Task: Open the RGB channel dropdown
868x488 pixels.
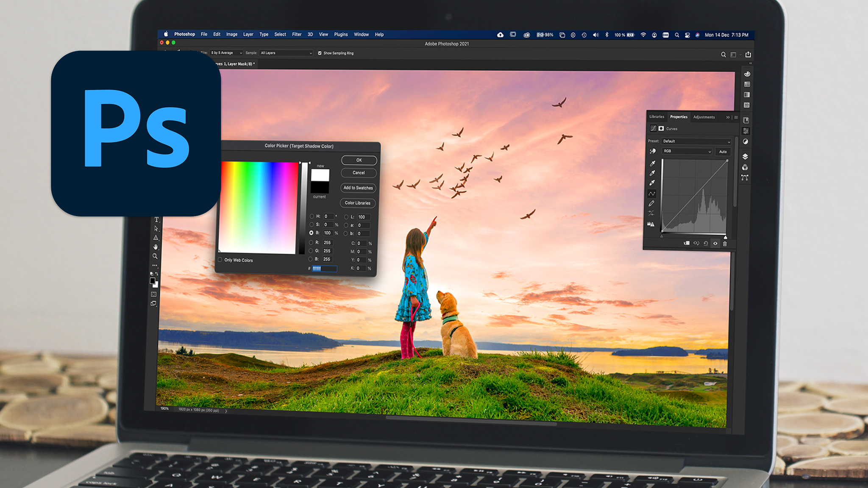Action: (x=687, y=151)
